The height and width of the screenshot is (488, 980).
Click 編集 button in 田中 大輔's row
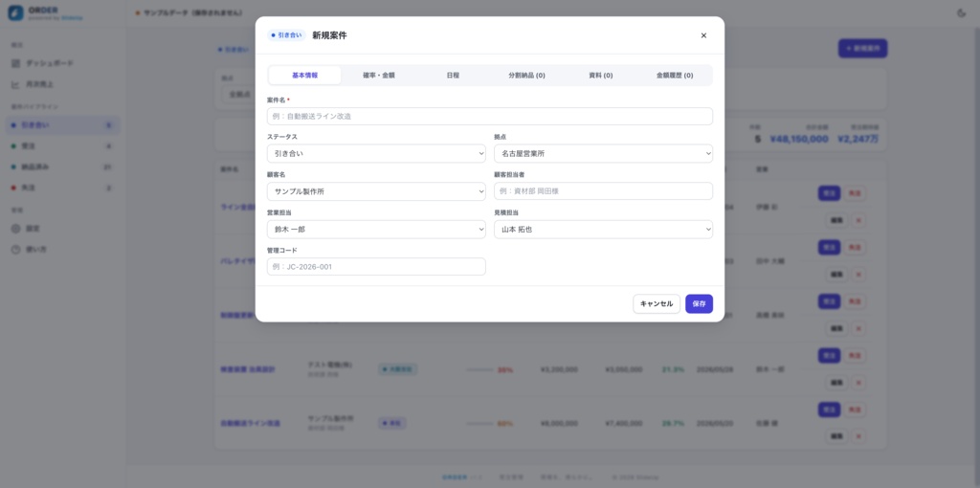pos(836,275)
